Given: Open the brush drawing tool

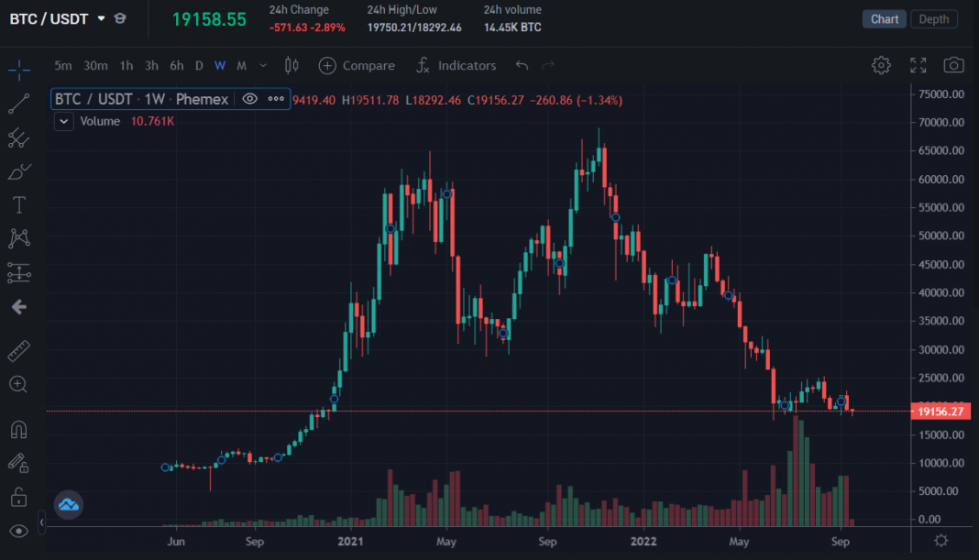Looking at the screenshot, I should (18, 170).
